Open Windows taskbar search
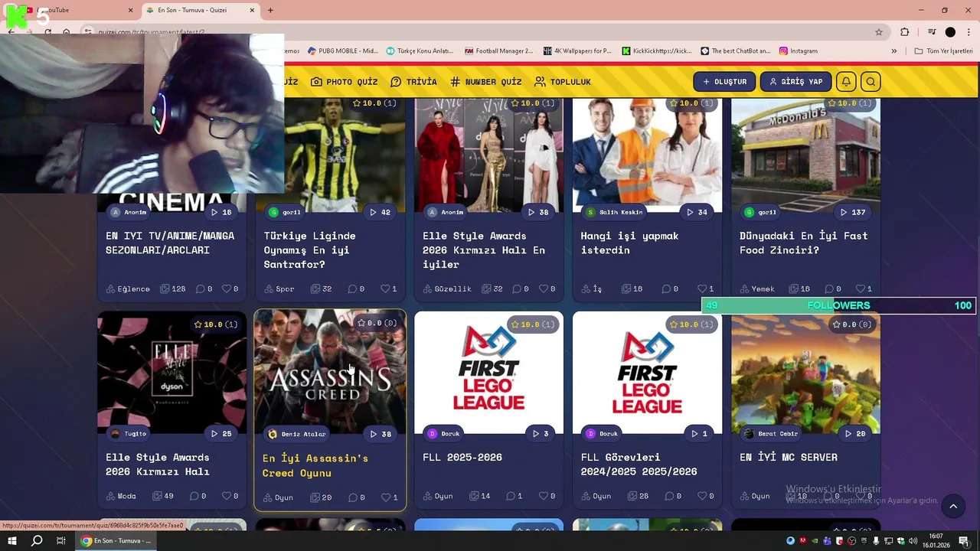 click(x=37, y=541)
